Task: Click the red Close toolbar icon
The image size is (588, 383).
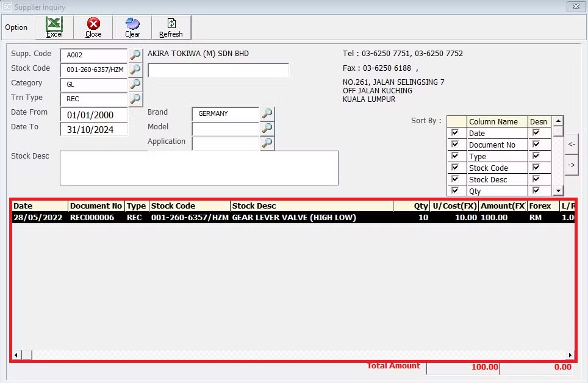Action: coord(93,27)
